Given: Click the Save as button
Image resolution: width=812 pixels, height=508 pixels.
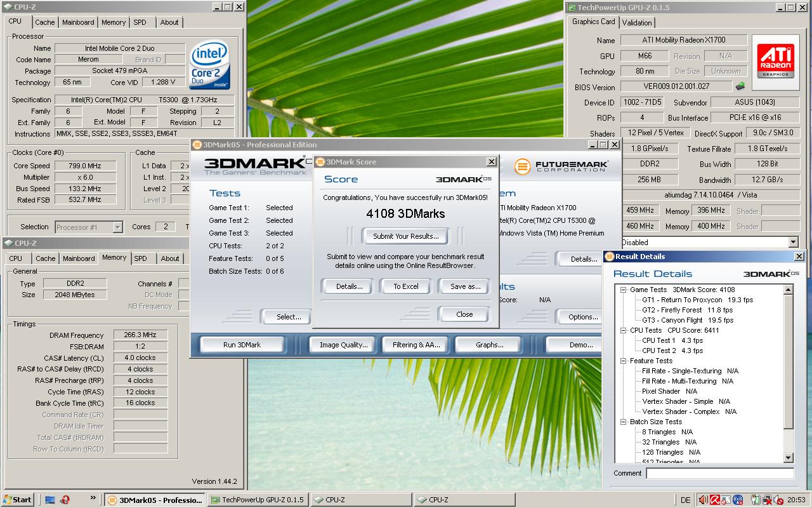Looking at the screenshot, I should [464, 286].
